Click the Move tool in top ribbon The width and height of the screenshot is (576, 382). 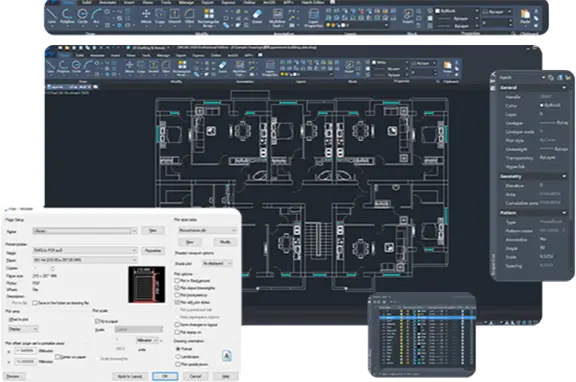146,16
